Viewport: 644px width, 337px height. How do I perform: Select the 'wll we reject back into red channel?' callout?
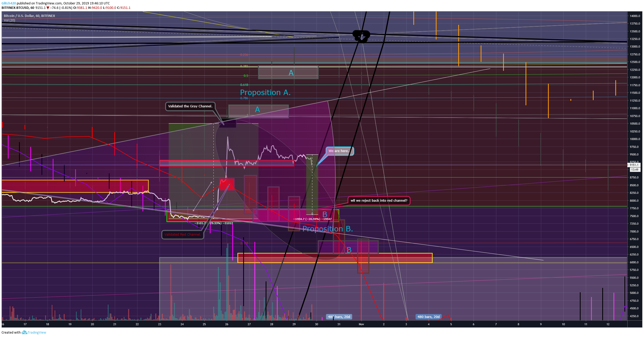click(x=379, y=201)
